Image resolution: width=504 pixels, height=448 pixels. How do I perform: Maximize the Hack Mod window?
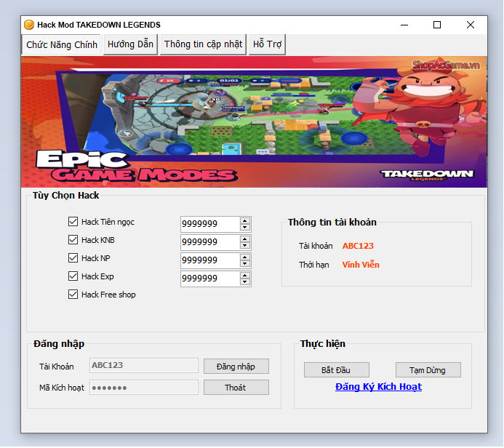[x=437, y=25]
